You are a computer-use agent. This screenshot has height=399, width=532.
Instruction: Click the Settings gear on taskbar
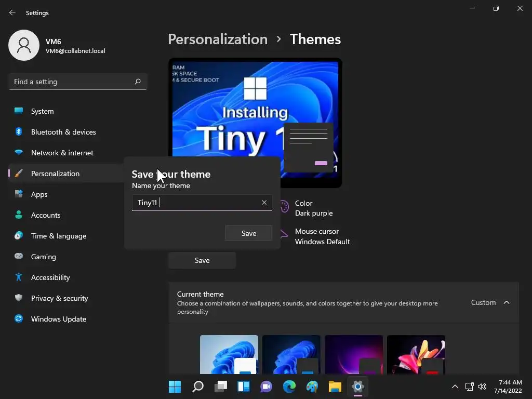pos(357,387)
